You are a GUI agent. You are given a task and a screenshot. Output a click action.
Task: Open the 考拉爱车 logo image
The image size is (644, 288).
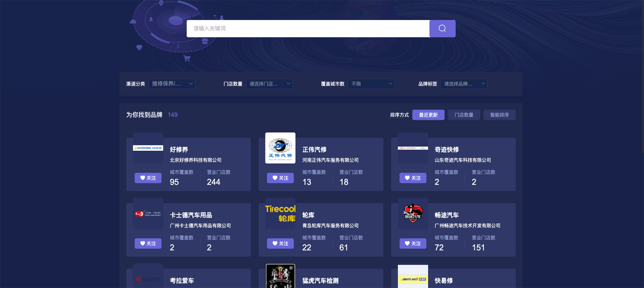tap(148, 276)
